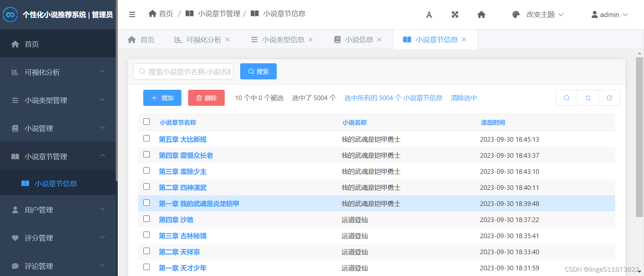
Task: Click the open-book icon beside 小说章节管理
Action: coord(15,156)
